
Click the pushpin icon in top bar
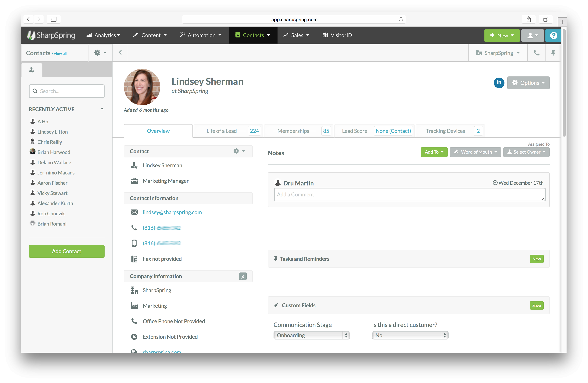tap(553, 53)
